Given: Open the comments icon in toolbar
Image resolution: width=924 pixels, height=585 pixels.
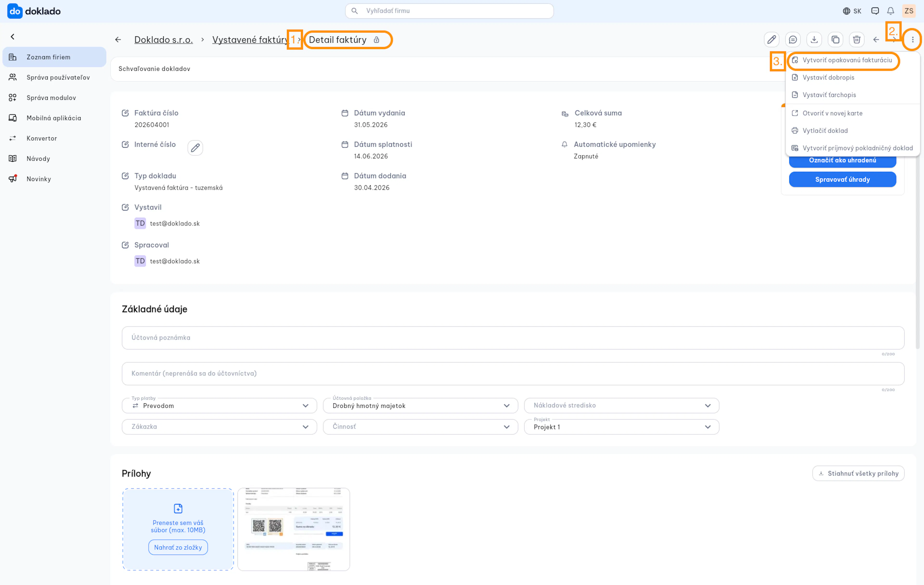Looking at the screenshot, I should [793, 39].
